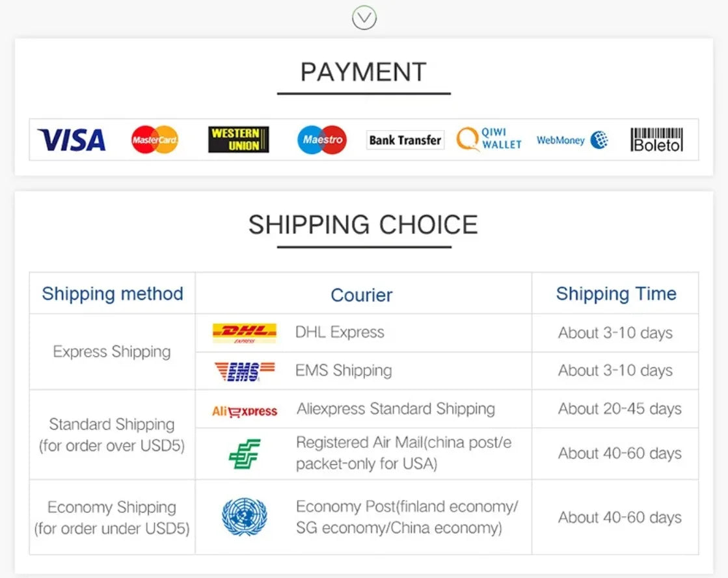728x578 pixels.
Task: Select the AliExpress logo
Action: click(x=244, y=411)
